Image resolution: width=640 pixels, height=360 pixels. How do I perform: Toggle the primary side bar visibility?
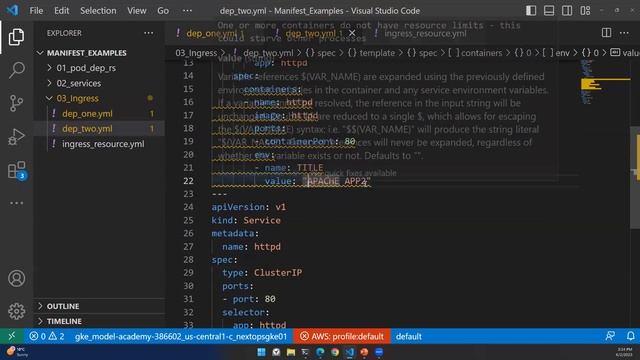(x=531, y=11)
